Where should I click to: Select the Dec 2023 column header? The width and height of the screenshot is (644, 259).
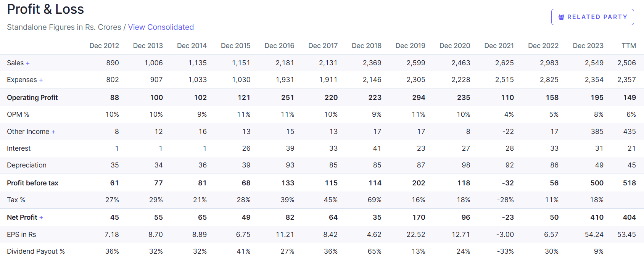(x=588, y=46)
